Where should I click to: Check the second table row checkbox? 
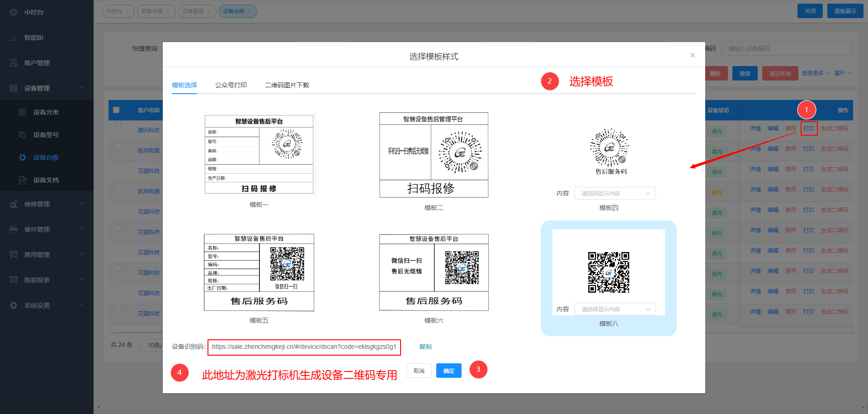click(x=118, y=146)
